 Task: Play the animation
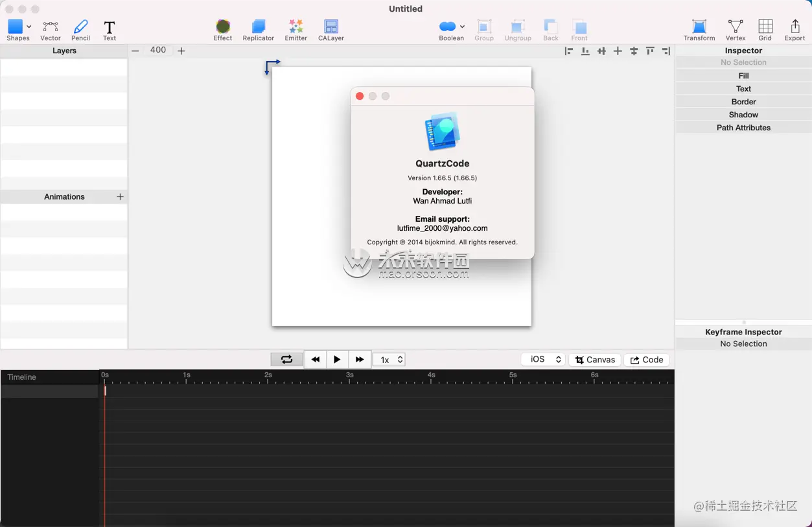(x=337, y=360)
